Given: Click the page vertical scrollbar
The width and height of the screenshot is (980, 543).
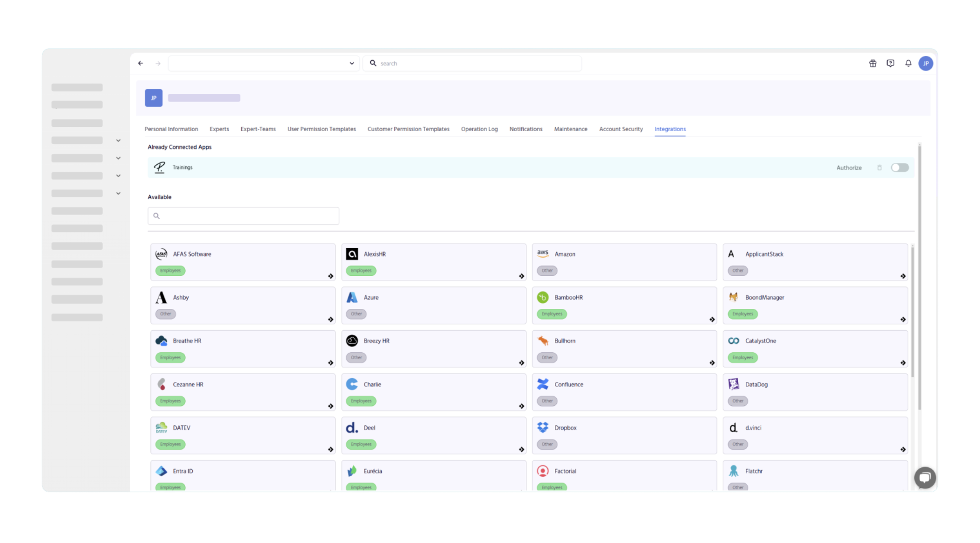Looking at the screenshot, I should pyautogui.click(x=919, y=277).
